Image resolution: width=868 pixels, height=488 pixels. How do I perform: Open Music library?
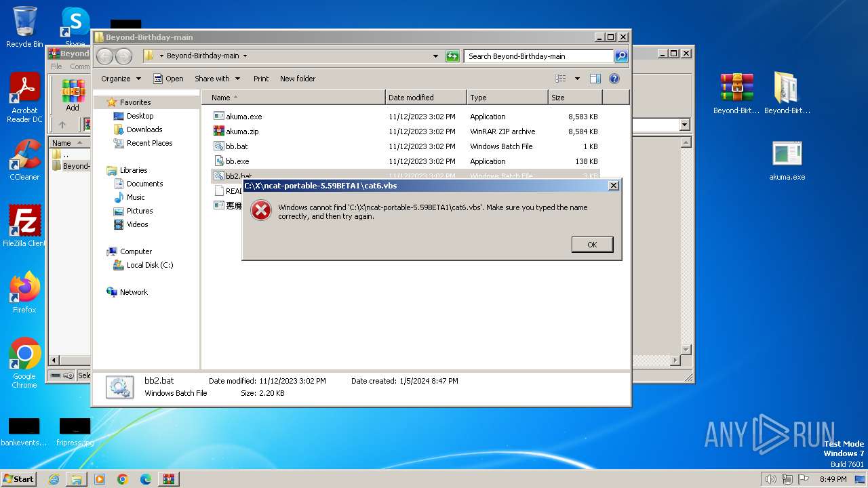click(136, 197)
